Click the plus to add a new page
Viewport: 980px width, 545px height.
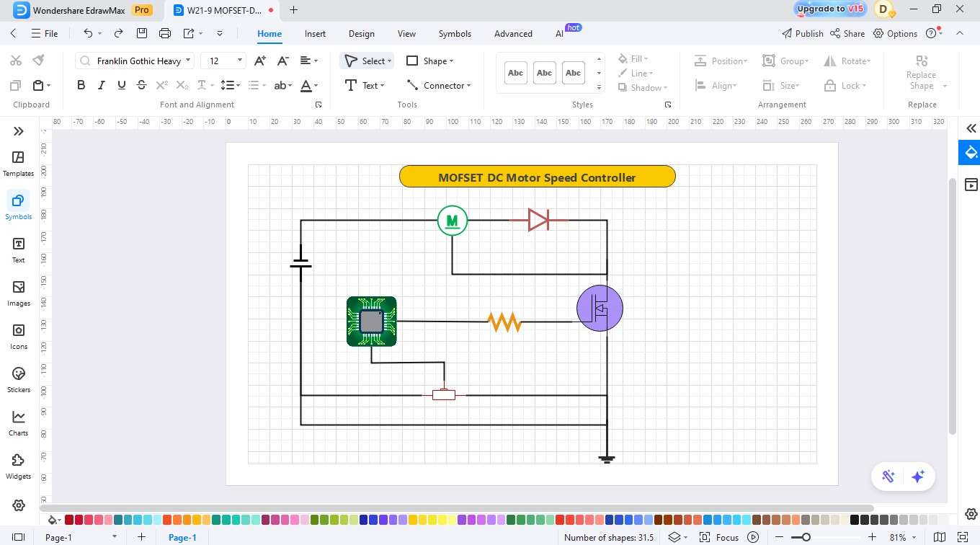(x=141, y=537)
